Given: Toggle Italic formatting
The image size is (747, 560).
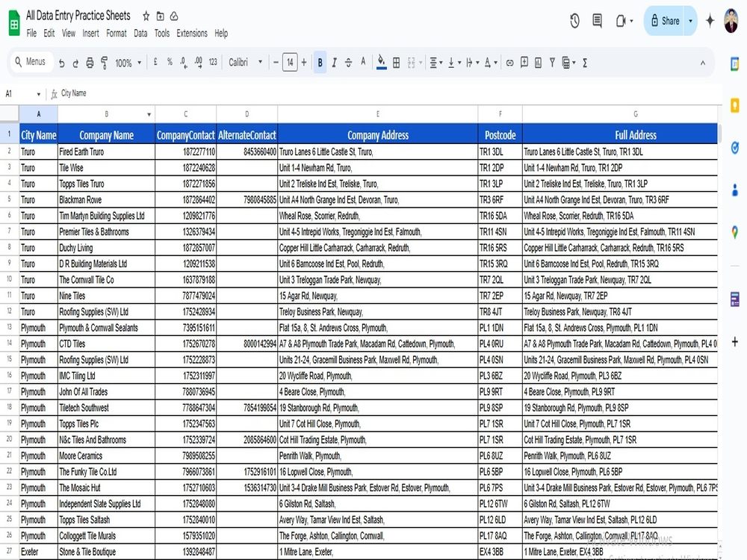Looking at the screenshot, I should tap(335, 63).
